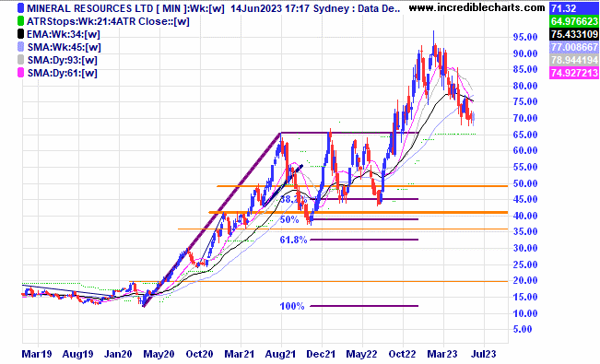Image resolution: width=600 pixels, height=364 pixels.
Task: Click the 100% Fibonacci purple level line
Action: [x=364, y=306]
